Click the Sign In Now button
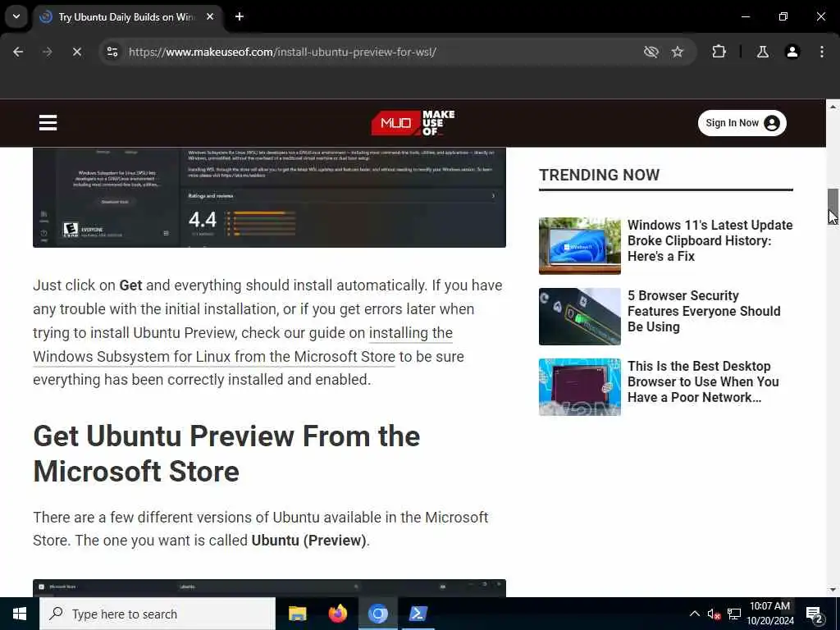This screenshot has height=630, width=840. coord(742,123)
